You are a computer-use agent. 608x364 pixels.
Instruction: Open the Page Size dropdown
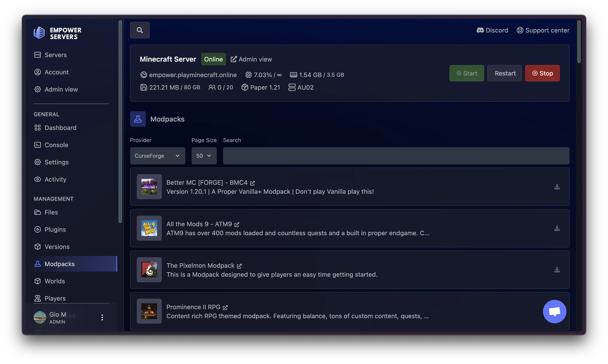[x=204, y=156]
